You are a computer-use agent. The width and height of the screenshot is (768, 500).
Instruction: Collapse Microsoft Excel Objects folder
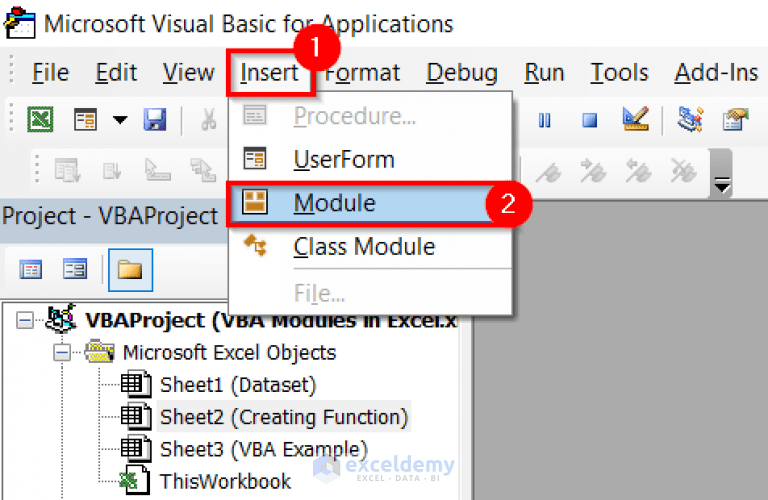62,353
